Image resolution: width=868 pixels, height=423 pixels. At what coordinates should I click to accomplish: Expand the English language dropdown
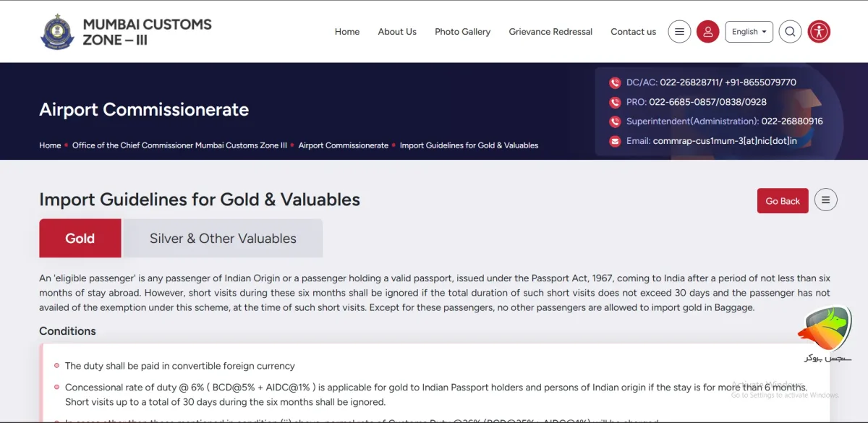(749, 32)
